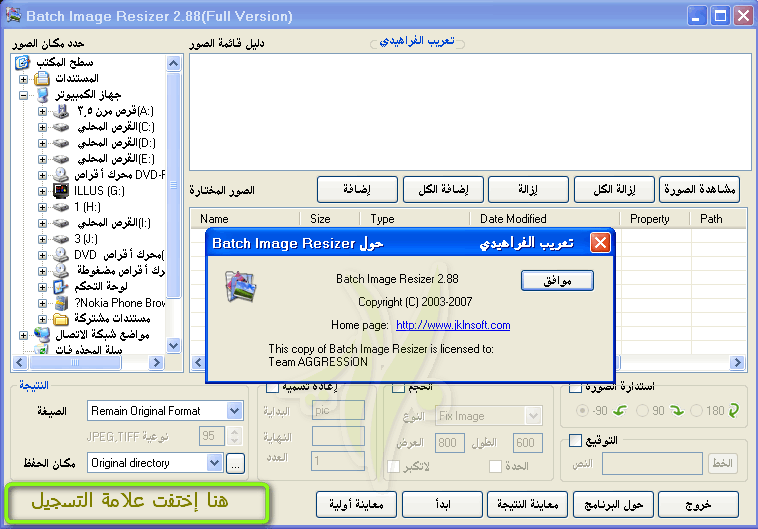Click the About program (حول البرنامج) button
This screenshot has height=529, width=758.
click(613, 504)
